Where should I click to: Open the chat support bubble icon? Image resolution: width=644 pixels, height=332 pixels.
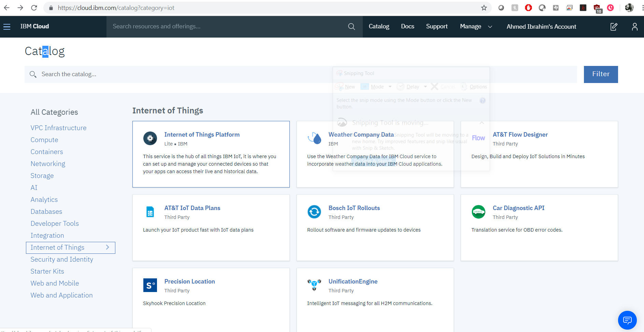627,320
